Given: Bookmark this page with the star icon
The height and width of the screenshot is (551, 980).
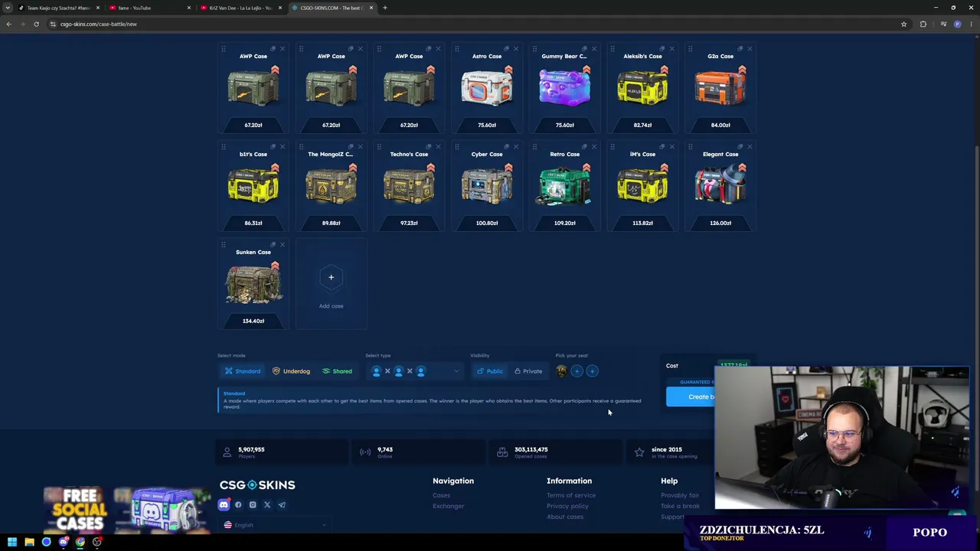Looking at the screenshot, I should (x=903, y=24).
